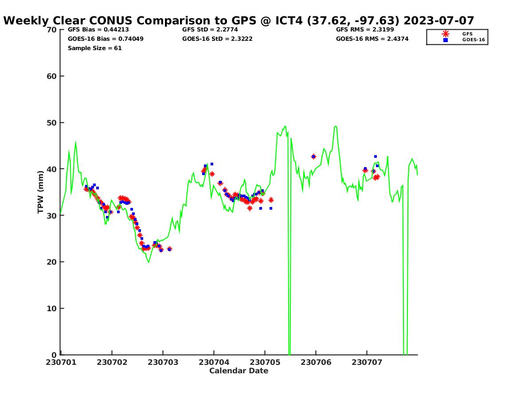The width and height of the screenshot is (532, 399).
Task: Click the 230705 x-axis tick label
Action: coord(265,362)
